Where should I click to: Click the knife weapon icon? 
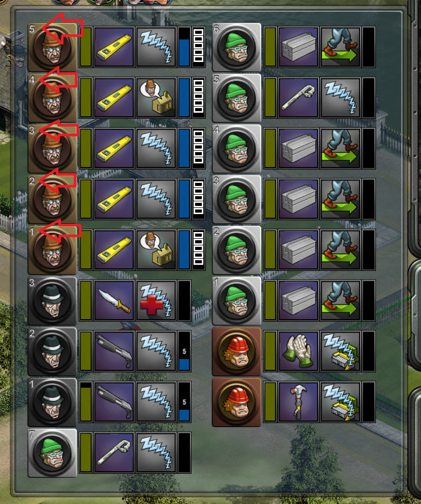tap(114, 301)
